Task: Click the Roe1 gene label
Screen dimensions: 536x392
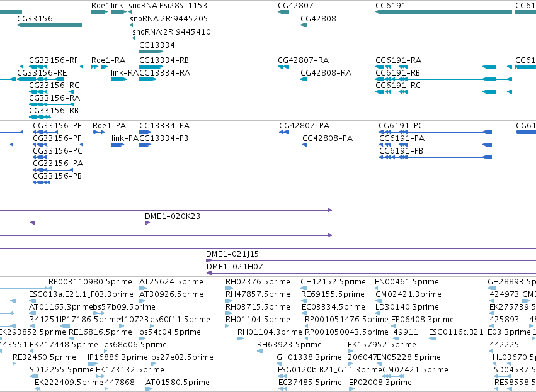Action: 100,6
